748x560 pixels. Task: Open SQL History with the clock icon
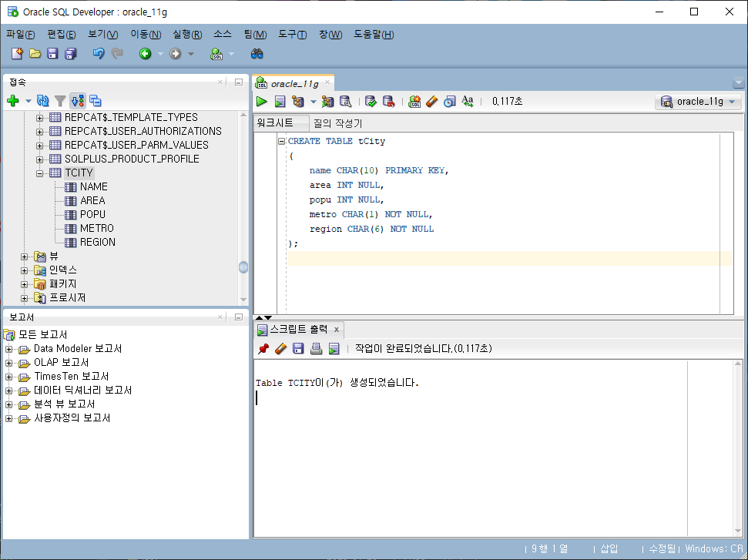click(449, 101)
